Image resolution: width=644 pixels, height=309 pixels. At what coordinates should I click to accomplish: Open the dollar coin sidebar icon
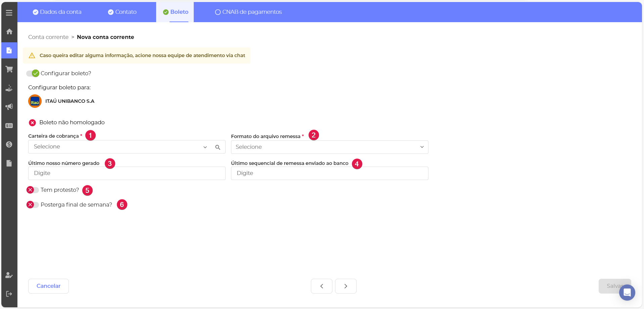click(9, 144)
